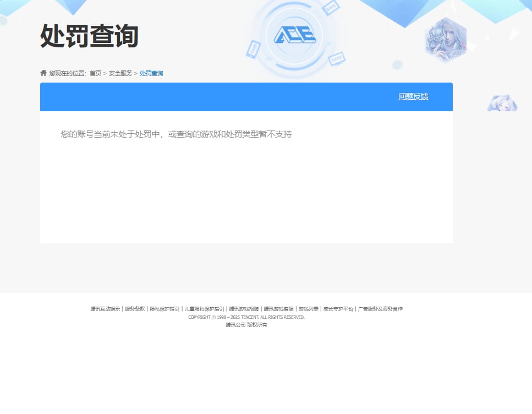Open the 问题反馈 feedback link
This screenshot has height=414, width=532.
point(413,96)
